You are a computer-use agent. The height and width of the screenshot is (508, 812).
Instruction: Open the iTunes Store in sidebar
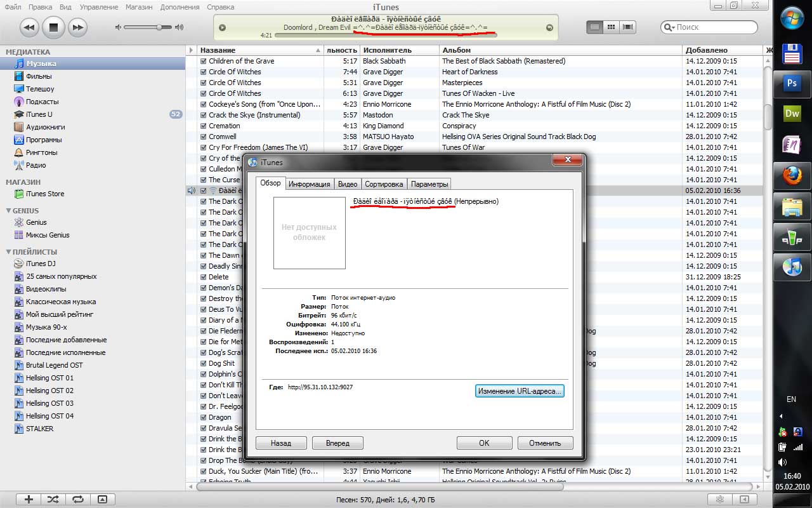[x=44, y=194]
